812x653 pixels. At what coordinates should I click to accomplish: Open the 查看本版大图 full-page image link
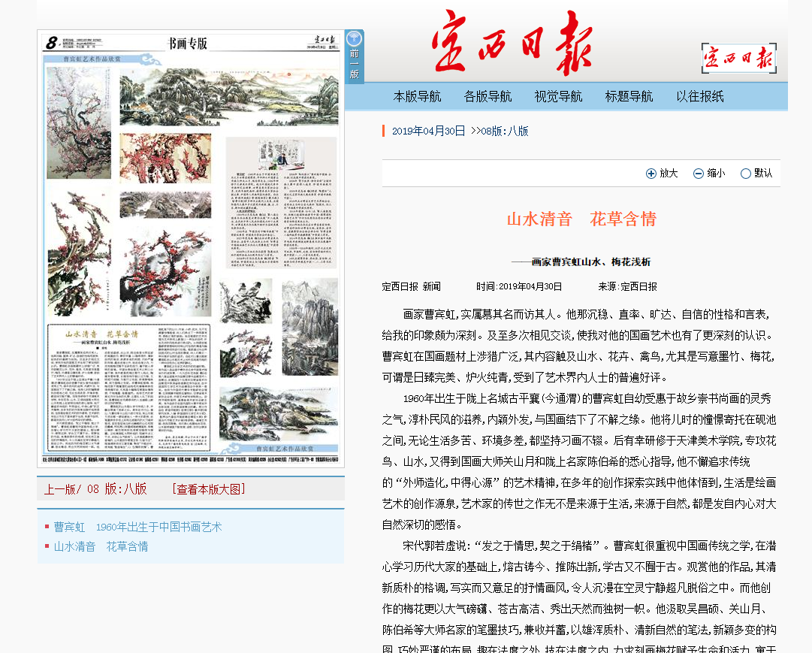[209, 488]
